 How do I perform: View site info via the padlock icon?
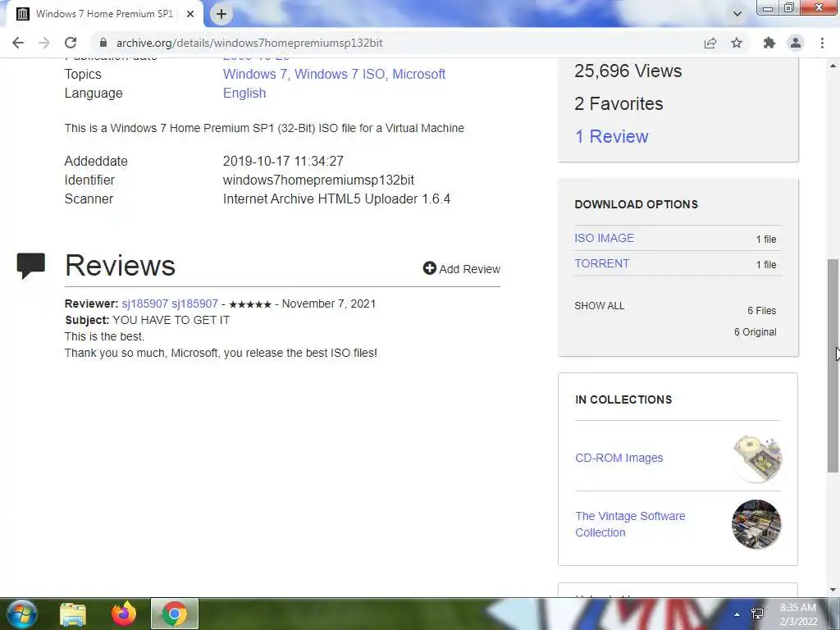(103, 43)
